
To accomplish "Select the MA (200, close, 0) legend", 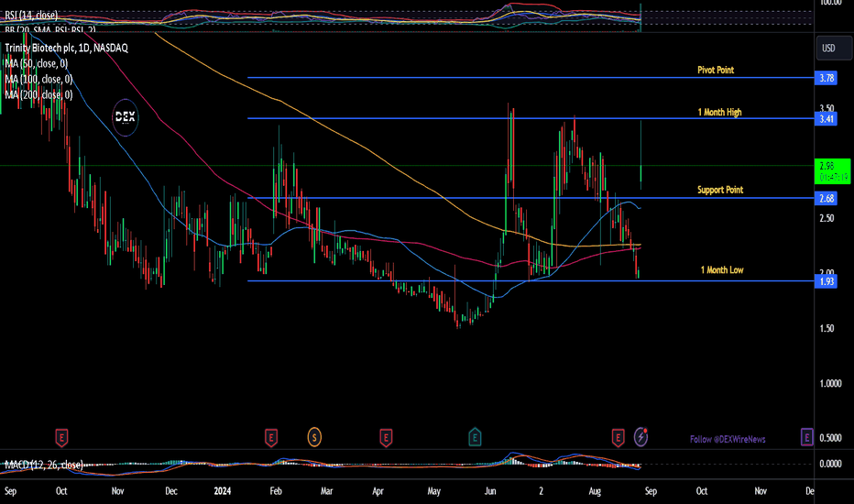I will pyautogui.click(x=38, y=94).
